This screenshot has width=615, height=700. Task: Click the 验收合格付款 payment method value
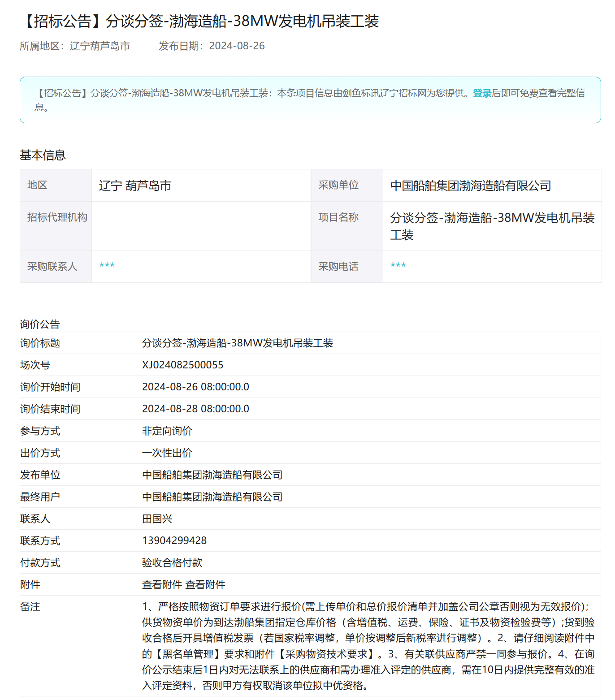pyautogui.click(x=172, y=562)
